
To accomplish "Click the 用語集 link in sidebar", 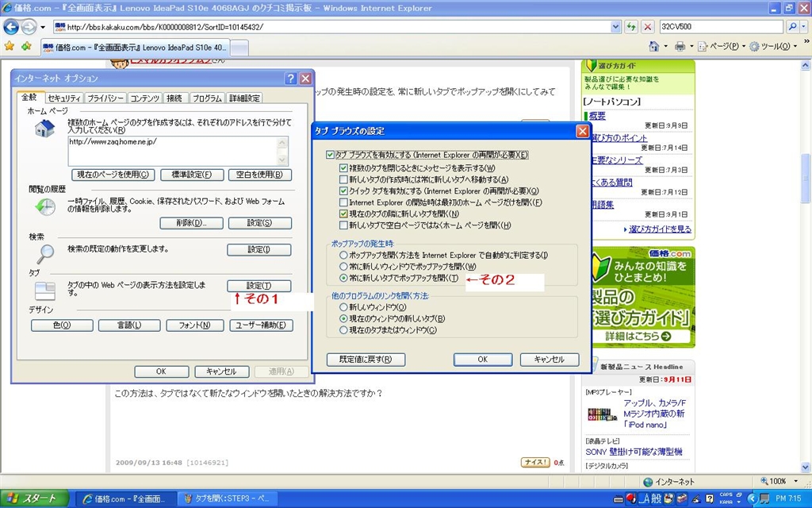I will 603,204.
